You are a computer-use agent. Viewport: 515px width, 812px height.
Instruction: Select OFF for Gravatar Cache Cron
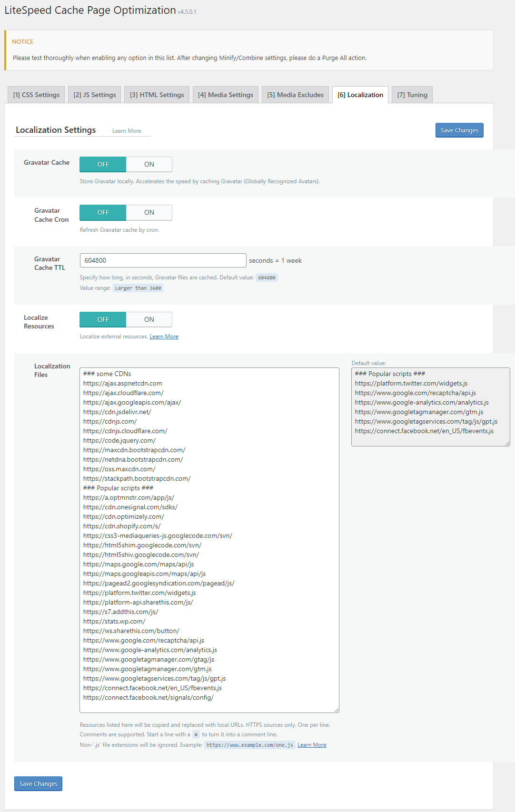103,212
